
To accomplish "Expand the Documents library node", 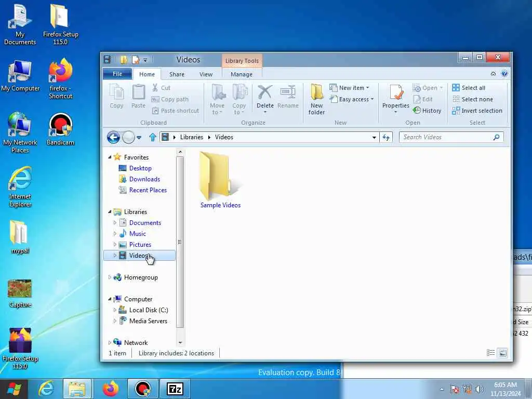I will [x=115, y=222].
